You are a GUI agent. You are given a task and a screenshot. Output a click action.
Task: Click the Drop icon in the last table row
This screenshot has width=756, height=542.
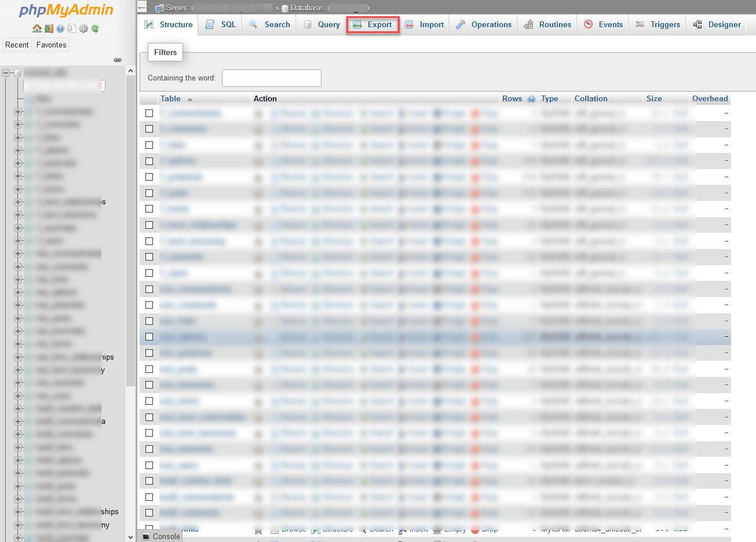click(x=484, y=528)
